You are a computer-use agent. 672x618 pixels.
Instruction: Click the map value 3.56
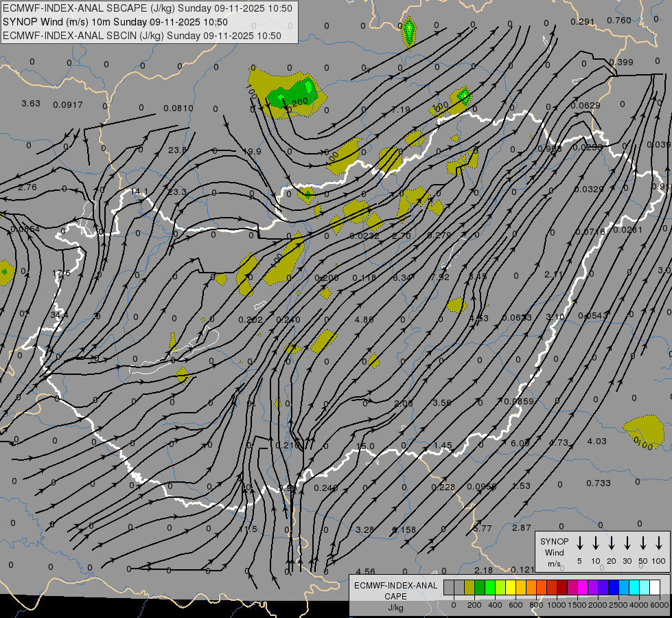tap(442, 402)
